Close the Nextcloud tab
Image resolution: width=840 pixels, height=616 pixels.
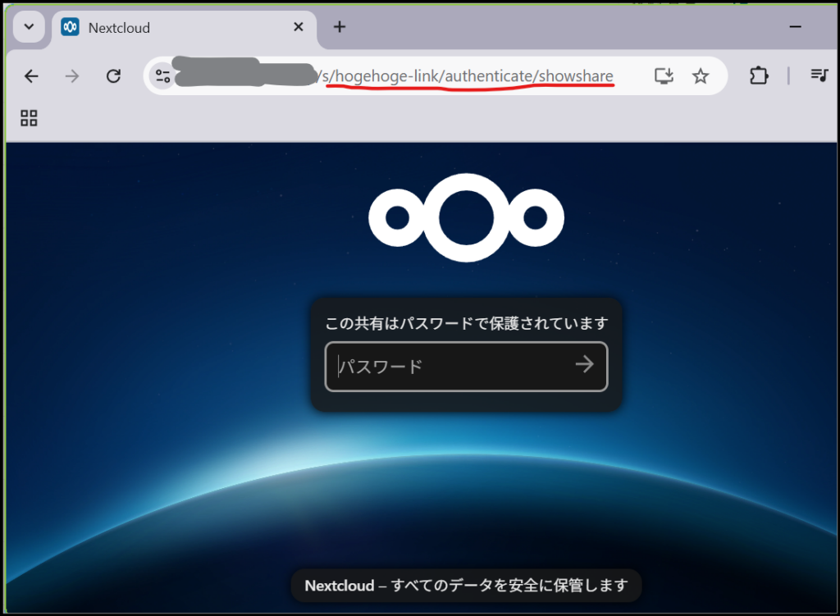(x=299, y=27)
